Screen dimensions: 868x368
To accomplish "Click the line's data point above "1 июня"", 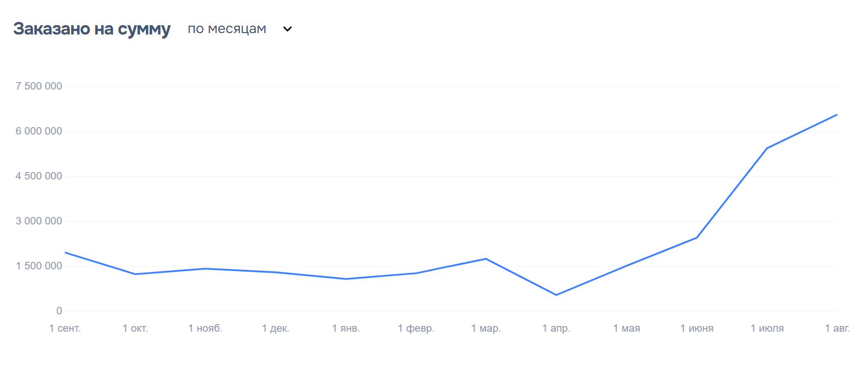I will pyautogui.click(x=697, y=238).
